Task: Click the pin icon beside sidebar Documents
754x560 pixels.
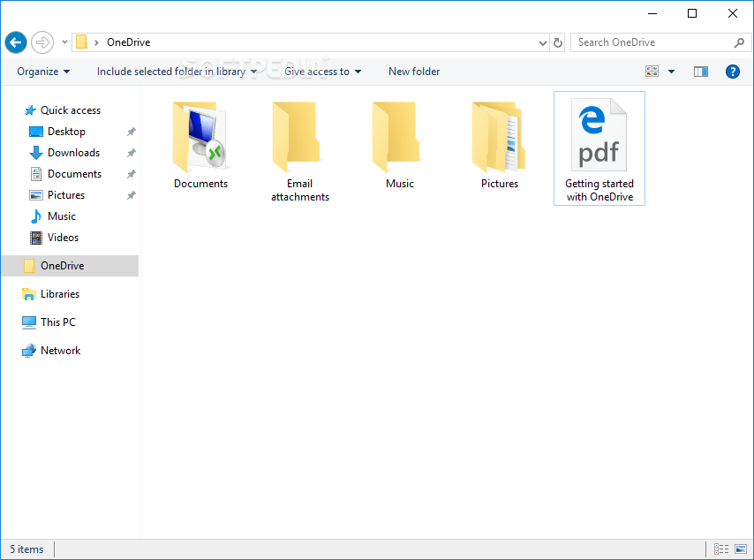Action: (x=132, y=174)
